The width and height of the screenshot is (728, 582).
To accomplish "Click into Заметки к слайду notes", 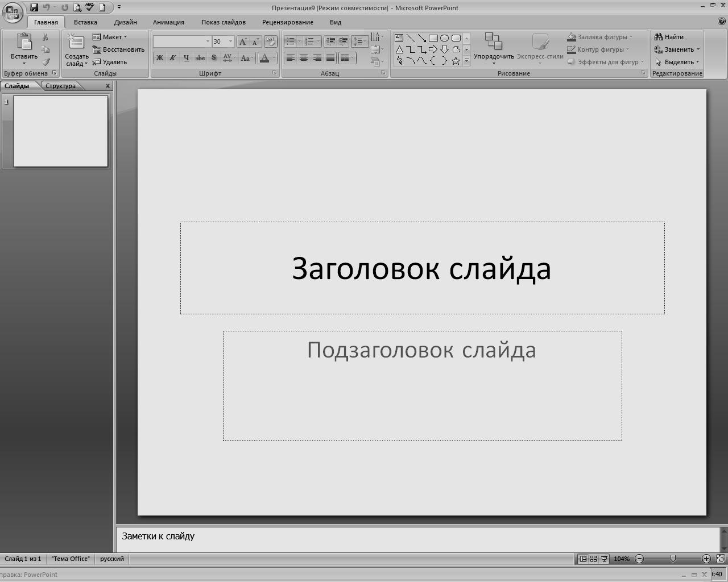I will [x=418, y=539].
